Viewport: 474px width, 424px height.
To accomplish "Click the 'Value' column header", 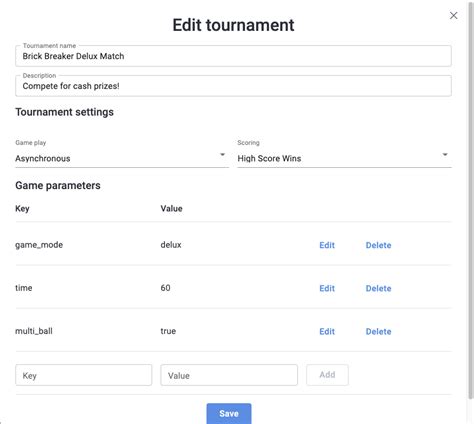I will tap(171, 208).
